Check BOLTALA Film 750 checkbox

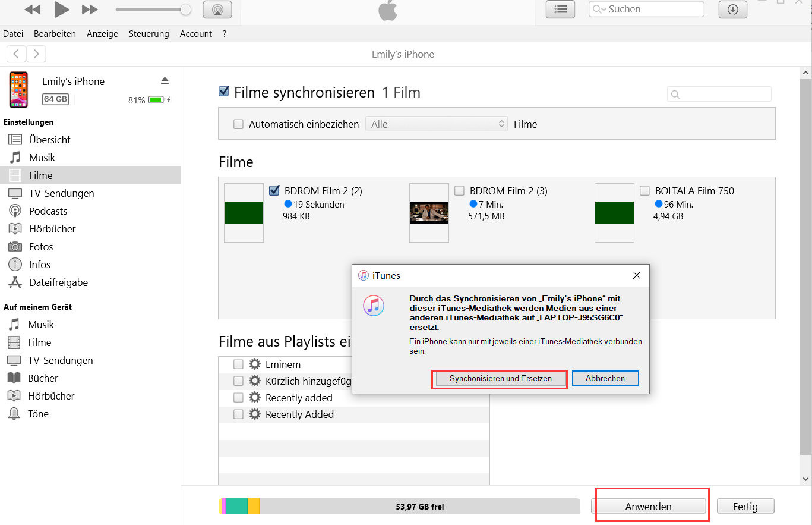tap(644, 191)
